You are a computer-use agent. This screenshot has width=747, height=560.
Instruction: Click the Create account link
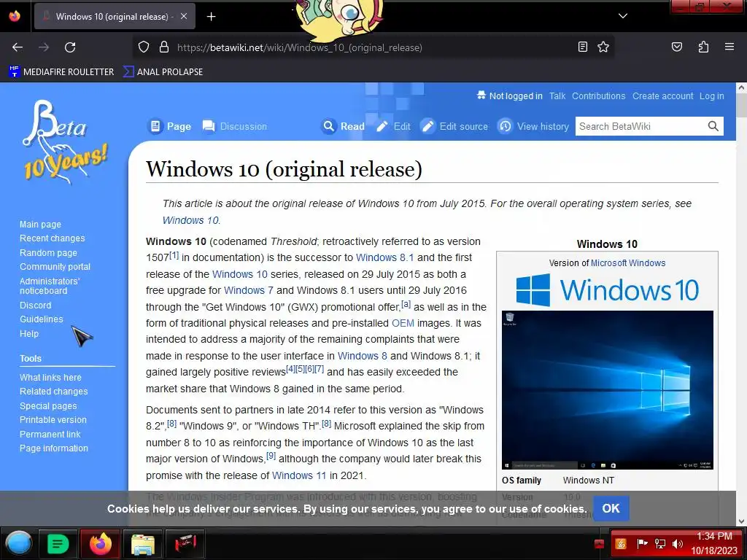[662, 96]
